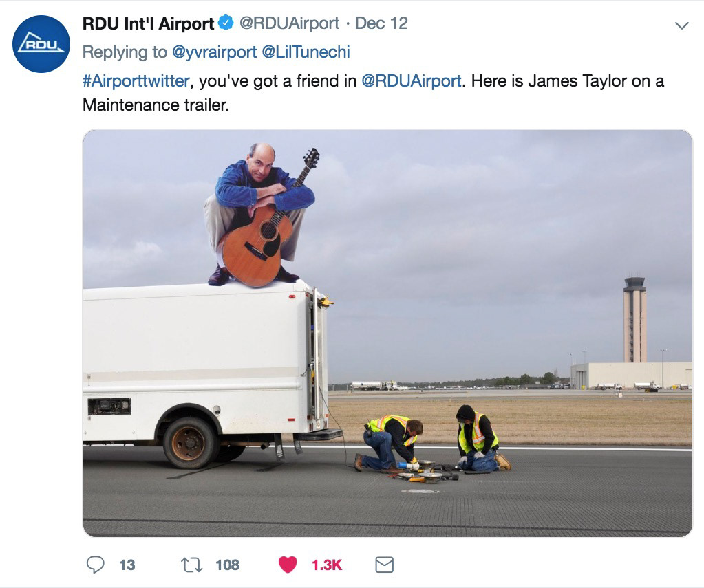The image size is (704, 588).
Task: Click the control tower in the photo
Action: [635, 319]
